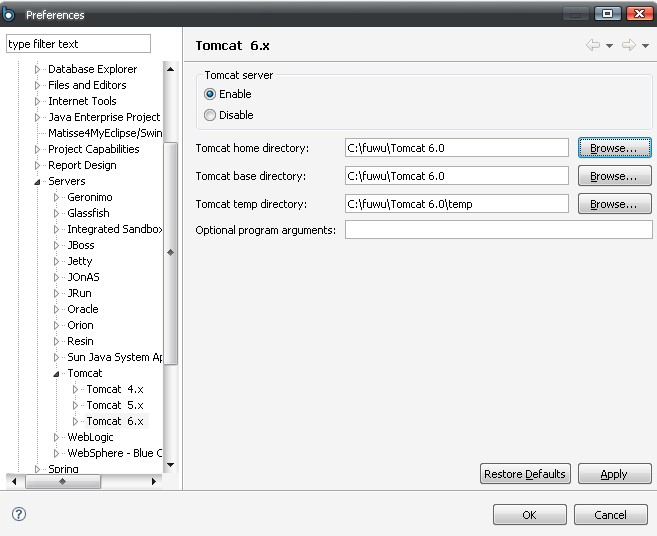Go forward with the right navigation arrow

coord(629,45)
